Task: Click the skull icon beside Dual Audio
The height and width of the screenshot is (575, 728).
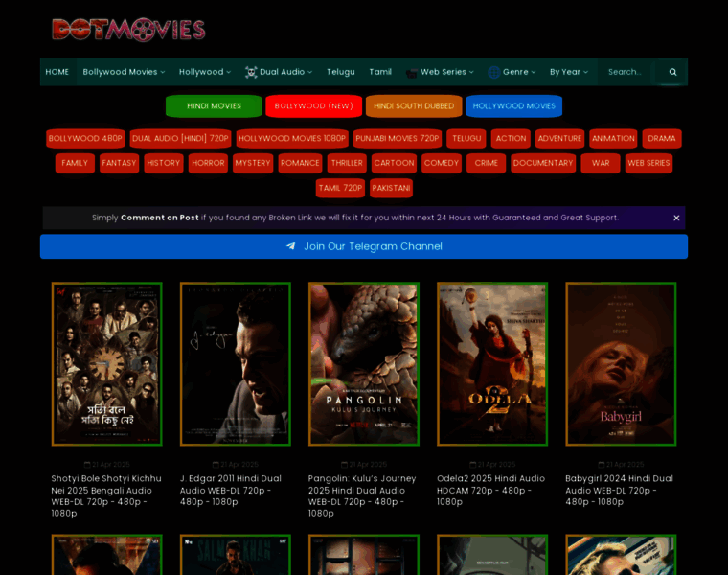Action: coord(251,72)
